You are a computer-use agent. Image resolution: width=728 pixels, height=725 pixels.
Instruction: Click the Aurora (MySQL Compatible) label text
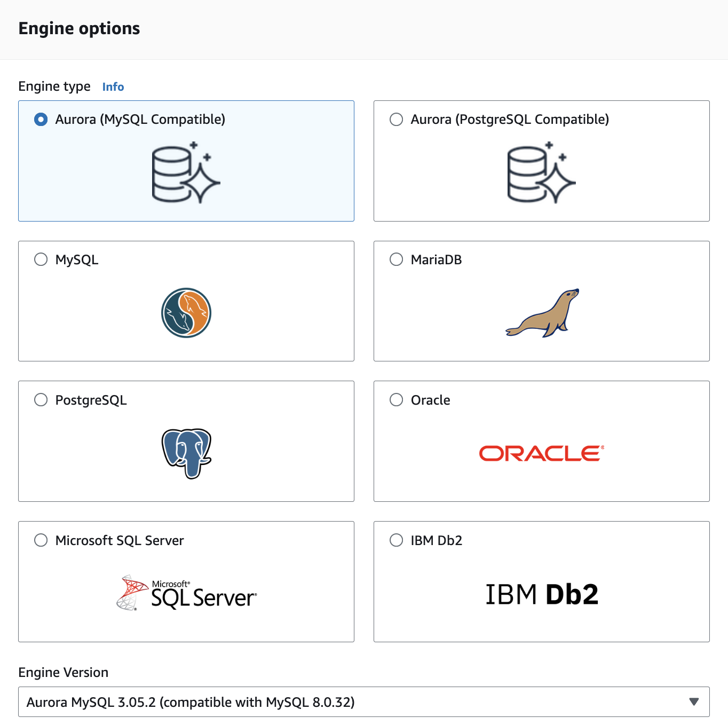[140, 119]
